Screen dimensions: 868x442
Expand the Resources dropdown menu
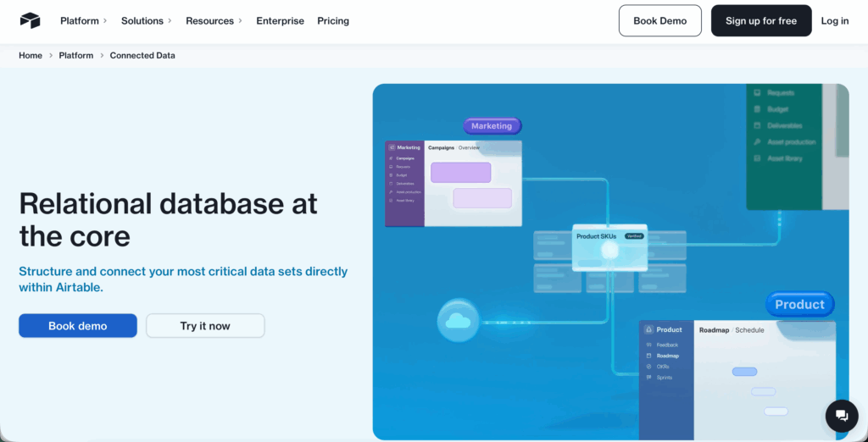click(214, 20)
